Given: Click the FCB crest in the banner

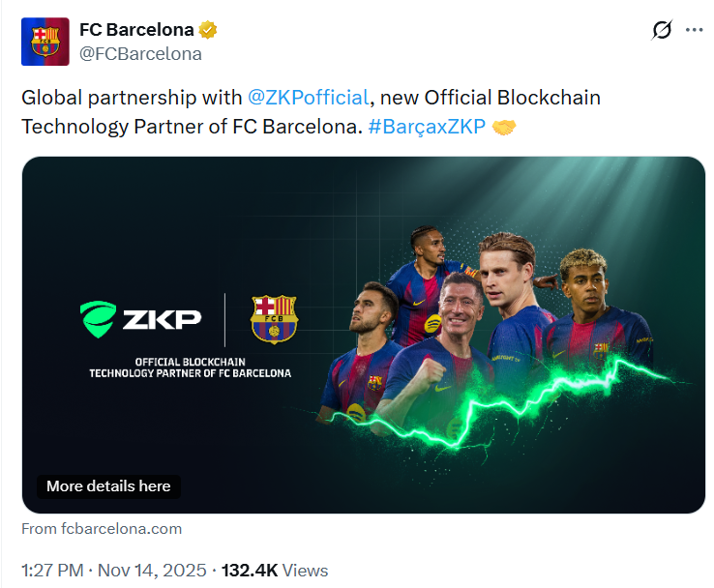Looking at the screenshot, I should tap(274, 319).
